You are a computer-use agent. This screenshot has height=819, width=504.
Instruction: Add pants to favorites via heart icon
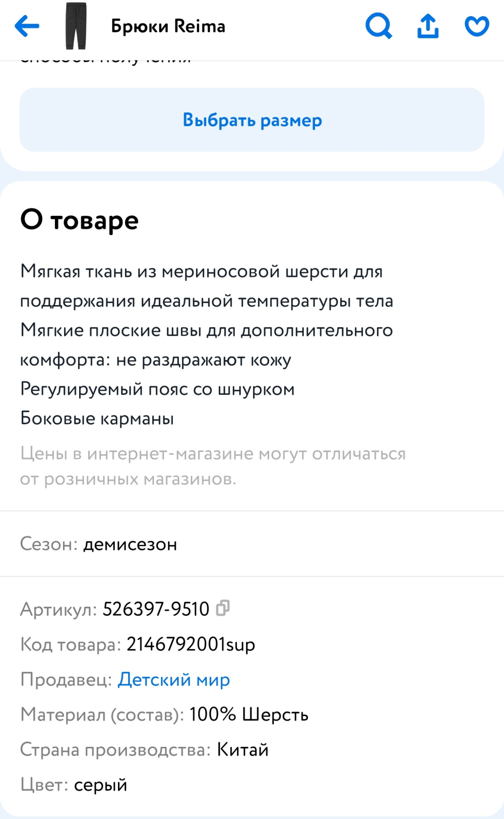pyautogui.click(x=476, y=26)
